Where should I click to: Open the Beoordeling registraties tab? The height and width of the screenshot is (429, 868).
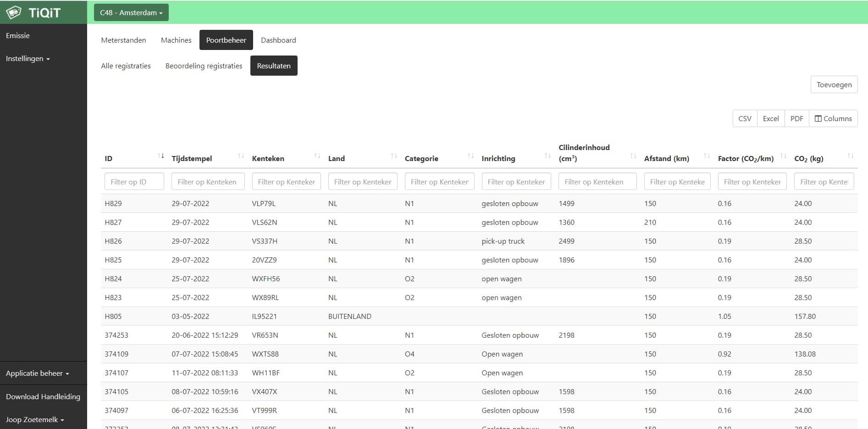point(204,66)
